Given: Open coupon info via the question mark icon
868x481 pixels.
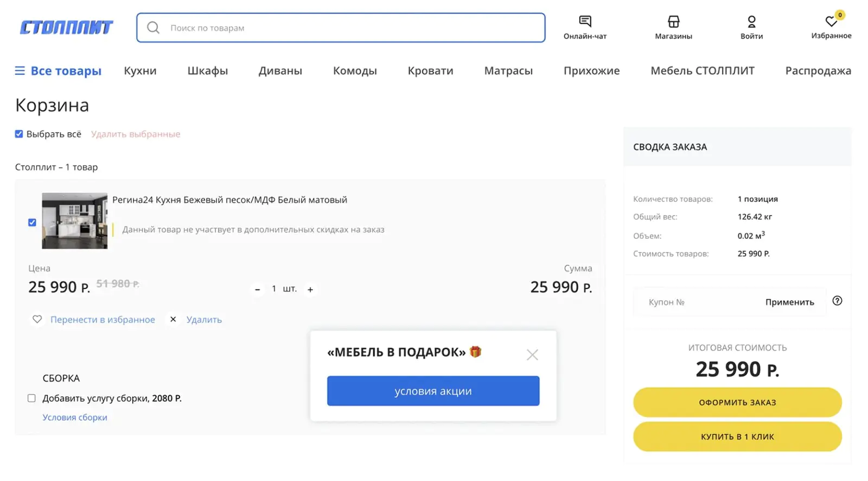Looking at the screenshot, I should [837, 301].
